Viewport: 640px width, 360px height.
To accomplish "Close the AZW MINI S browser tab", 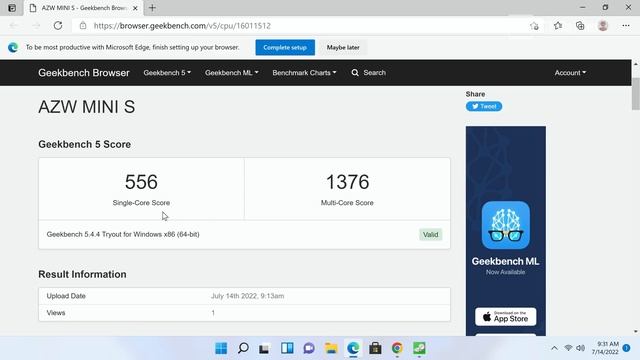I will (135, 8).
